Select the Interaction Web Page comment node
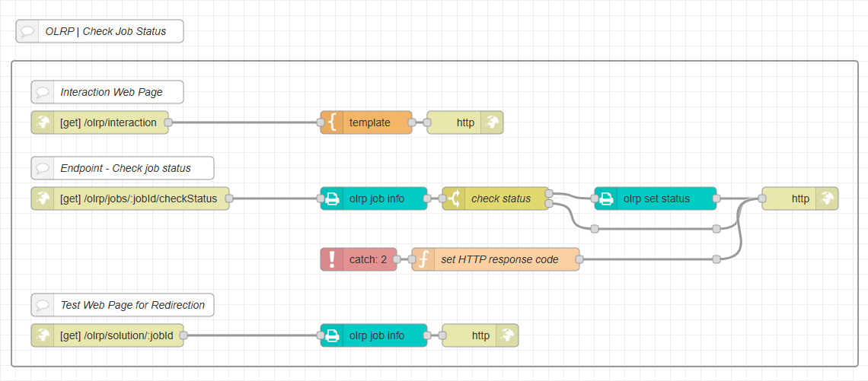 [x=111, y=92]
